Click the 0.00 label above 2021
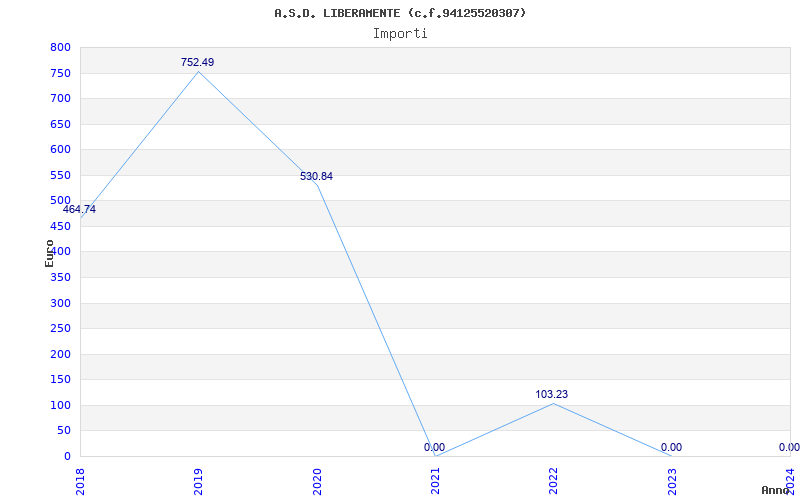800x500 pixels. point(434,447)
